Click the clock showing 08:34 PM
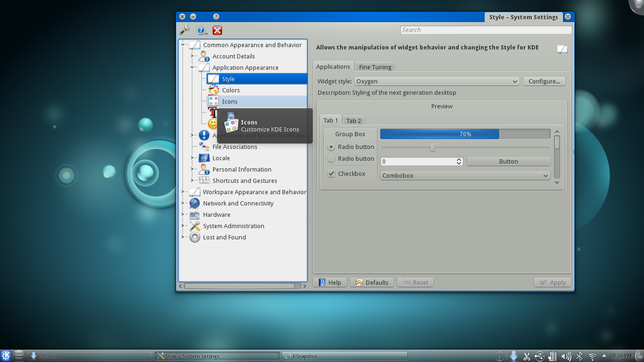Viewport: 644px width, 362px height. click(x=621, y=356)
